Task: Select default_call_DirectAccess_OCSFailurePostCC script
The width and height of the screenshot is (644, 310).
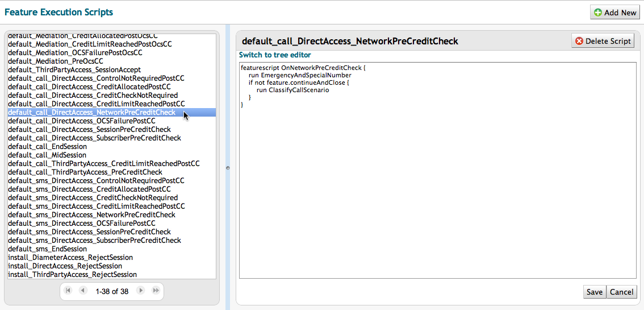Action: [82, 121]
